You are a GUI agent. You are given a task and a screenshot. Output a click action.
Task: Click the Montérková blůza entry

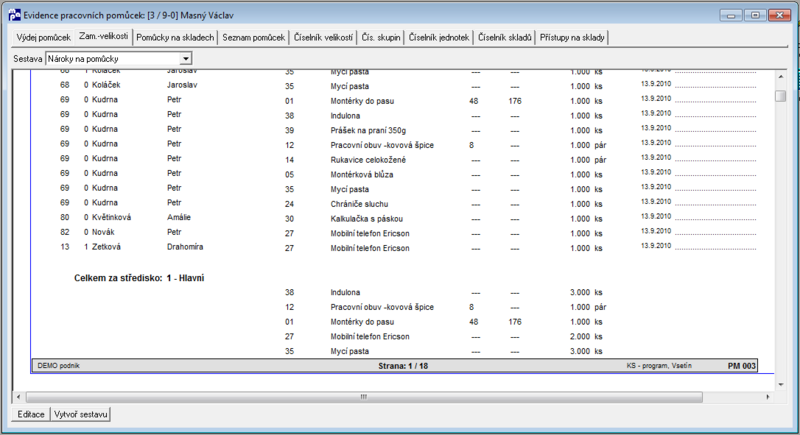[x=362, y=175]
